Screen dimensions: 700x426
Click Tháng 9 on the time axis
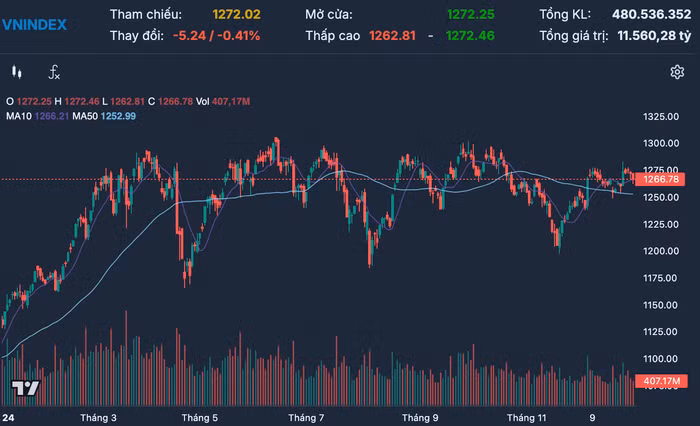tap(421, 417)
